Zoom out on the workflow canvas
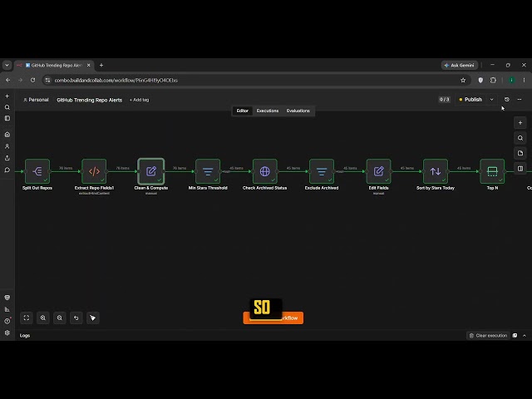 (60, 318)
